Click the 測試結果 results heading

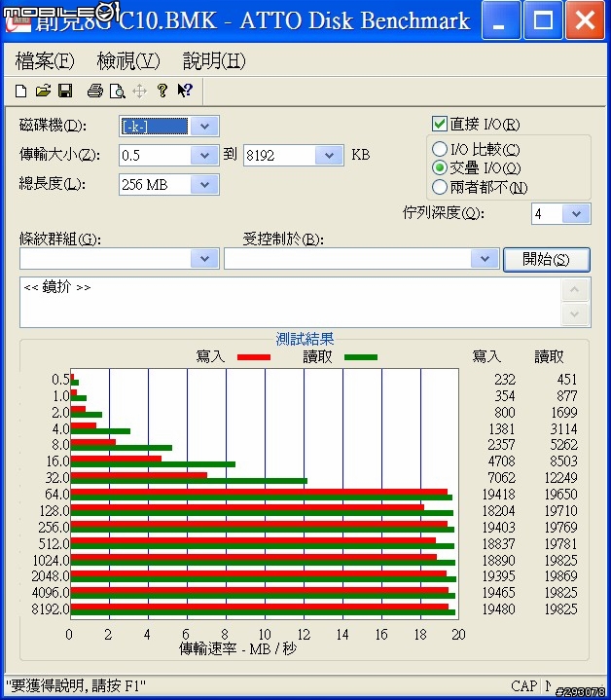pos(305,339)
